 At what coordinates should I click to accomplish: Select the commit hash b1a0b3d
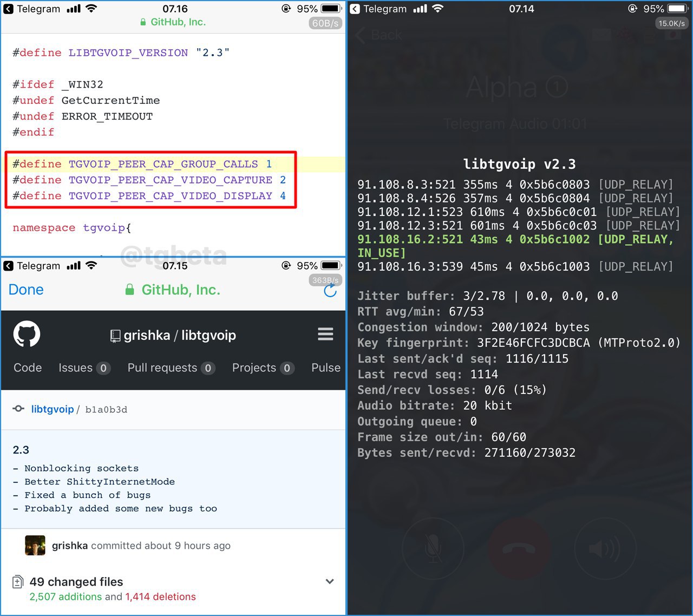pyautogui.click(x=106, y=410)
